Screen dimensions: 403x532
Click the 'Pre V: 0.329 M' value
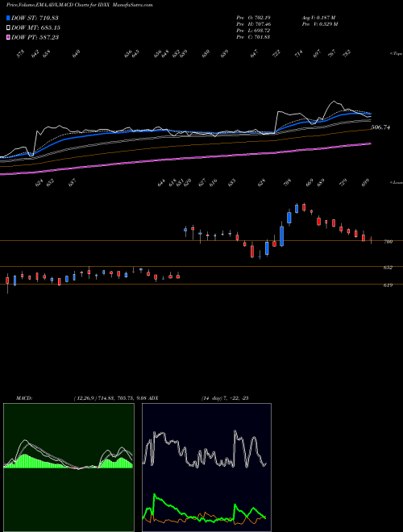(x=319, y=24)
